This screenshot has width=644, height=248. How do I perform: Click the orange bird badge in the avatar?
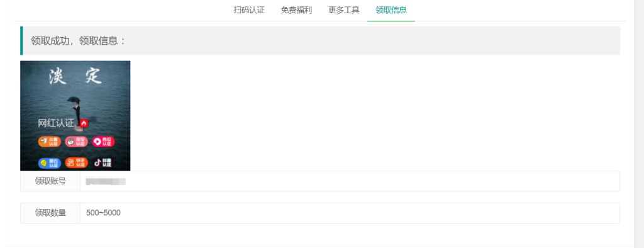(x=50, y=142)
